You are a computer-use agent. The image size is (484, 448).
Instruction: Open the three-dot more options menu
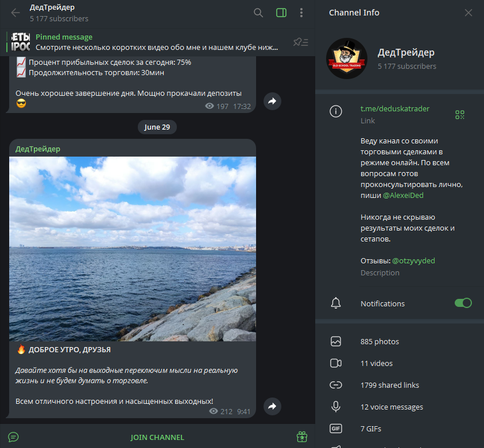(301, 13)
